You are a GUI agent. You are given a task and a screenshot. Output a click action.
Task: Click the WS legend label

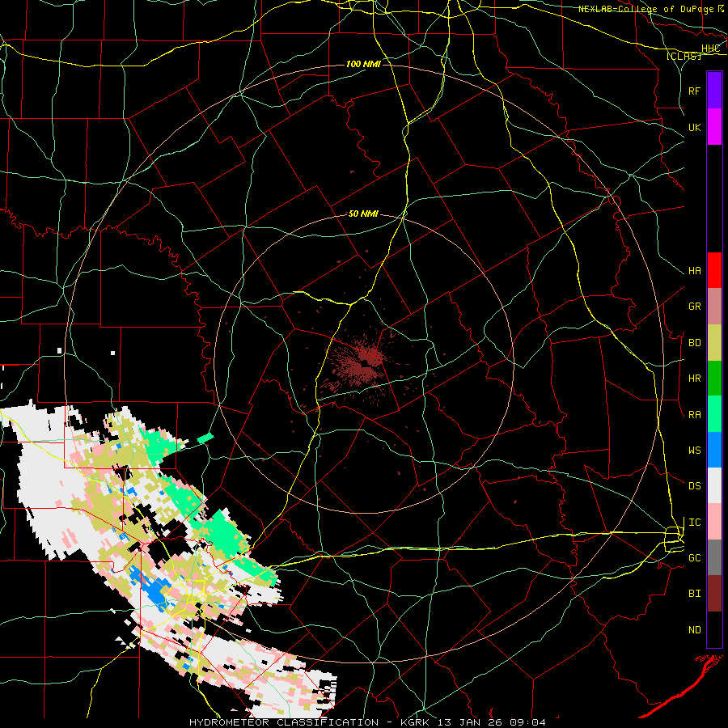click(x=694, y=451)
